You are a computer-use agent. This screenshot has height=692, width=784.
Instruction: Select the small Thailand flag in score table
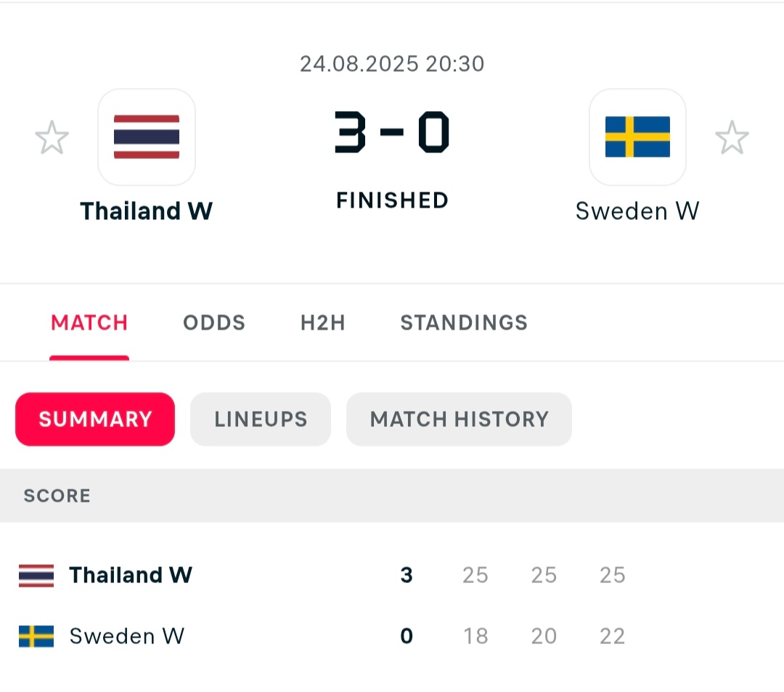[x=36, y=576]
